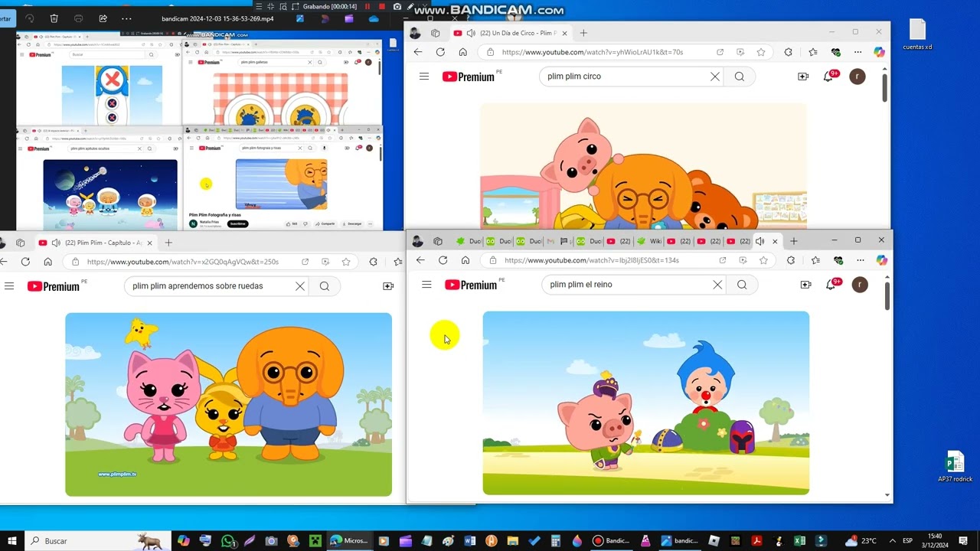Mute the Un Día de Circo tab

click(471, 33)
